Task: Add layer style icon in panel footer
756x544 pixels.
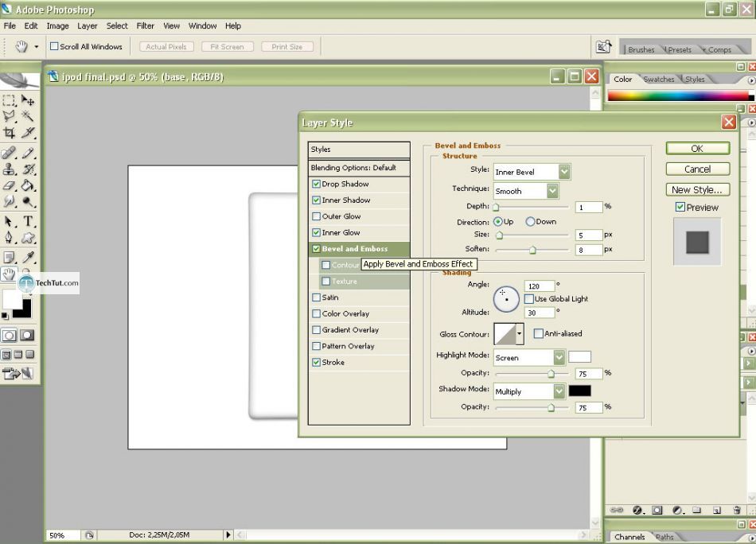Action: [x=637, y=510]
